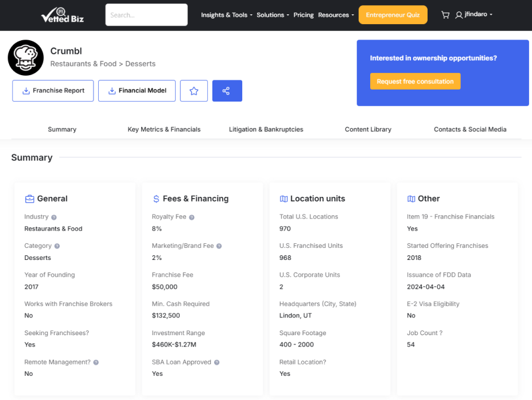Expand the Solutions dropdown
532x400 pixels.
273,15
